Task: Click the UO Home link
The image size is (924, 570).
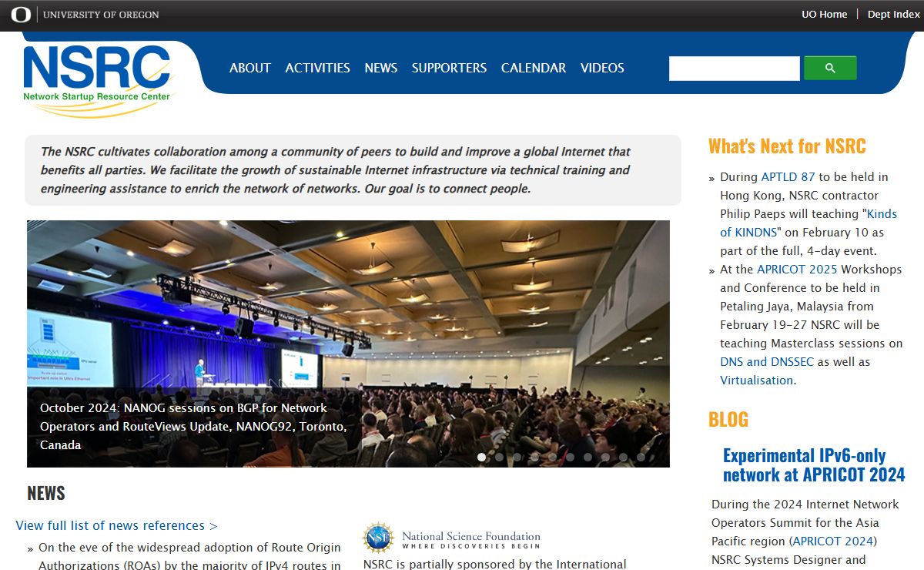Action: [x=825, y=14]
